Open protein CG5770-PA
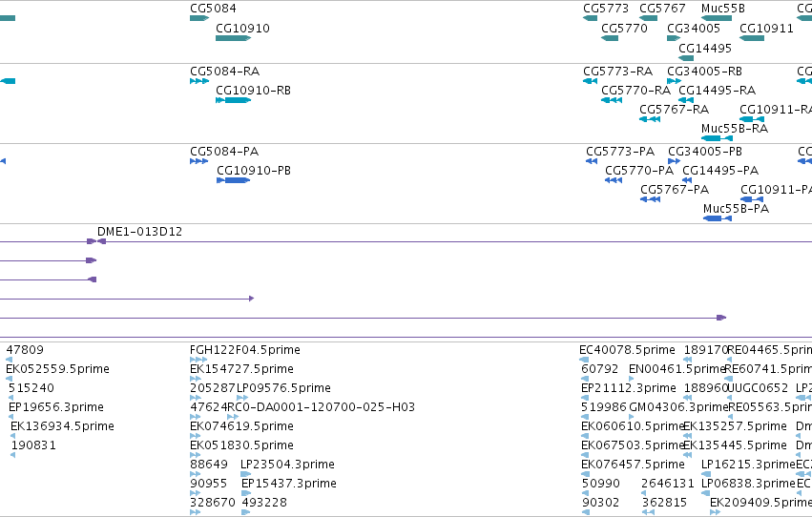 614,180
